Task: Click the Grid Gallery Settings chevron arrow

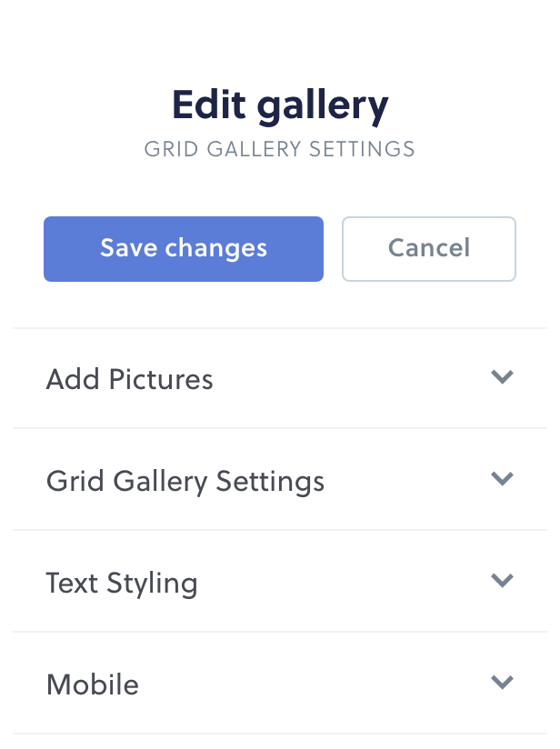Action: [502, 479]
